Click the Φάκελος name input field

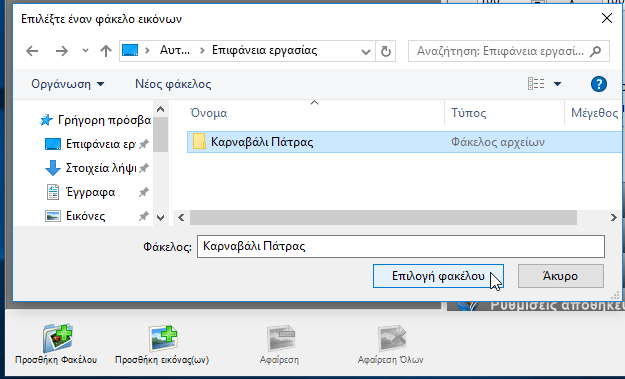click(401, 246)
